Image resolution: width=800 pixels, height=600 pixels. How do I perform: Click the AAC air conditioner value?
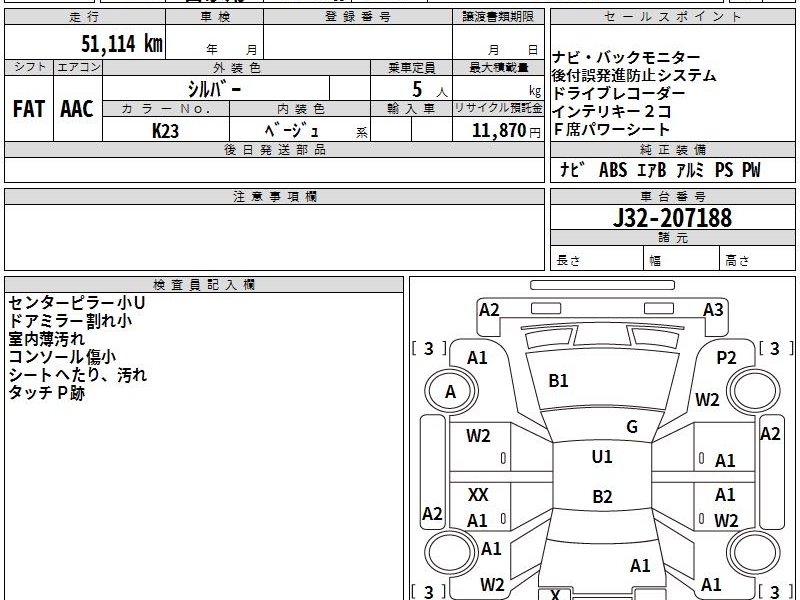77,109
